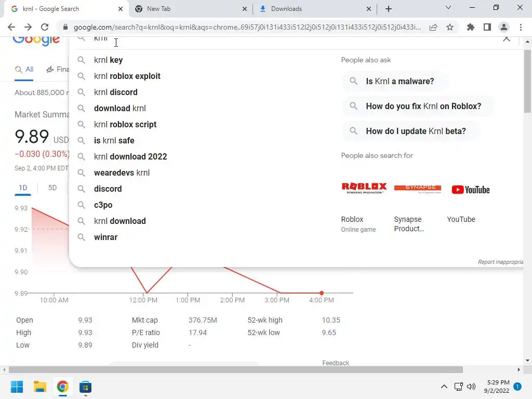Reload the current page
532x399 pixels.
pos(45,27)
